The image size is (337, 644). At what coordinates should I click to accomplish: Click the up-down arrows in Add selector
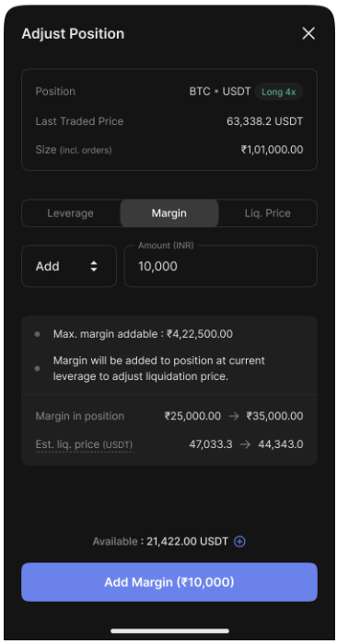pyautogui.click(x=94, y=266)
